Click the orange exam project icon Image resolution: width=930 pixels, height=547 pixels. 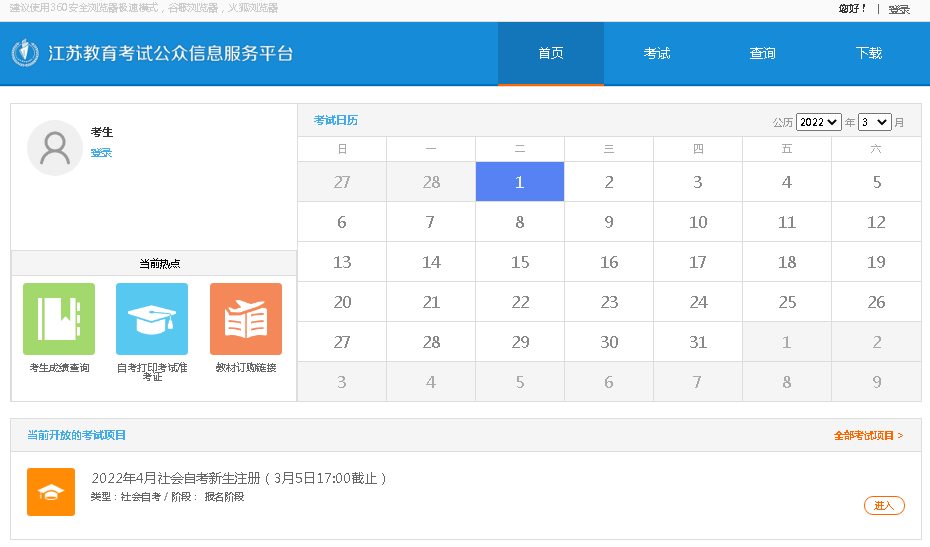coord(51,492)
